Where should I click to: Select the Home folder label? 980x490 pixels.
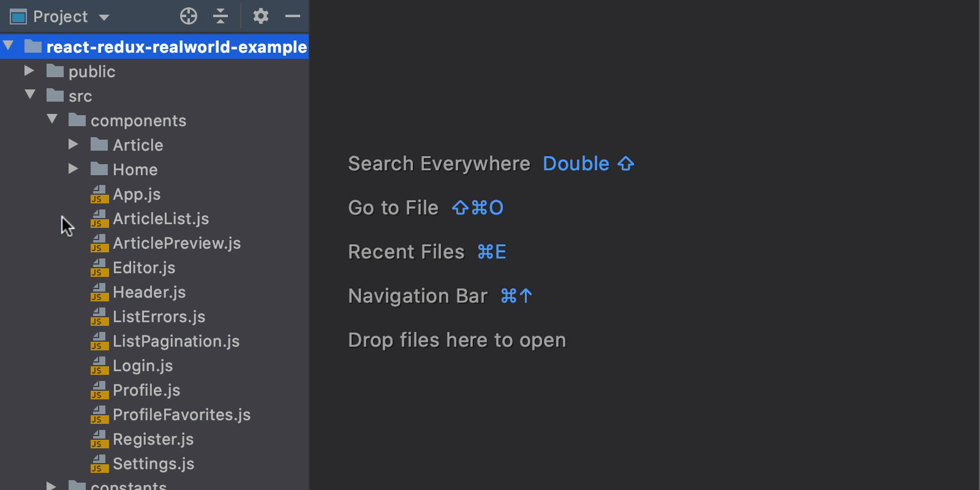(x=135, y=170)
